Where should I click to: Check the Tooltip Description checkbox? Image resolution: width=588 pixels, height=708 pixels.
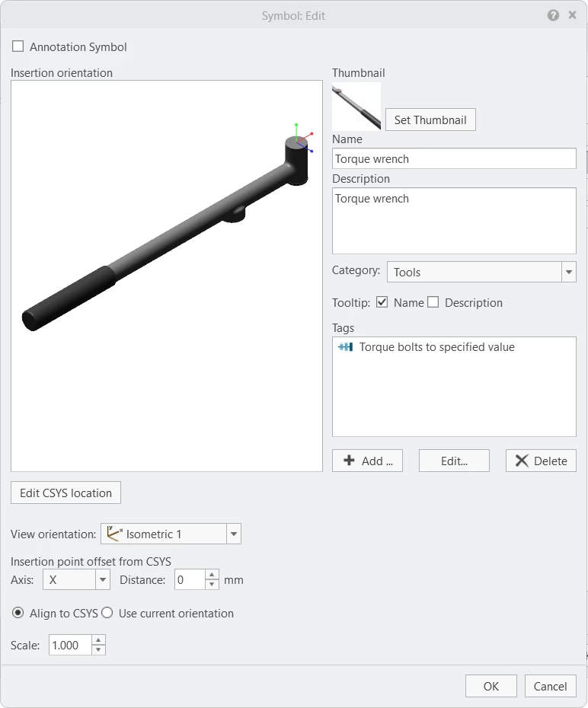(x=433, y=302)
